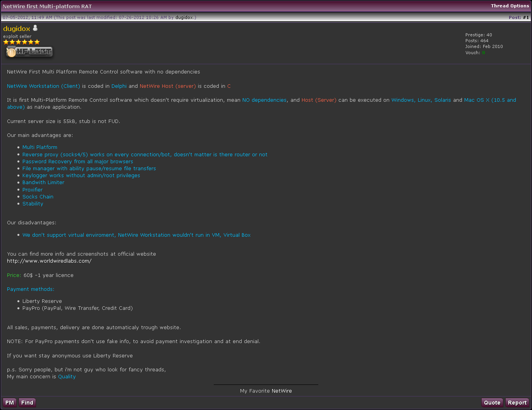
Task: Open the Thread Options menu
Action: [x=510, y=6]
